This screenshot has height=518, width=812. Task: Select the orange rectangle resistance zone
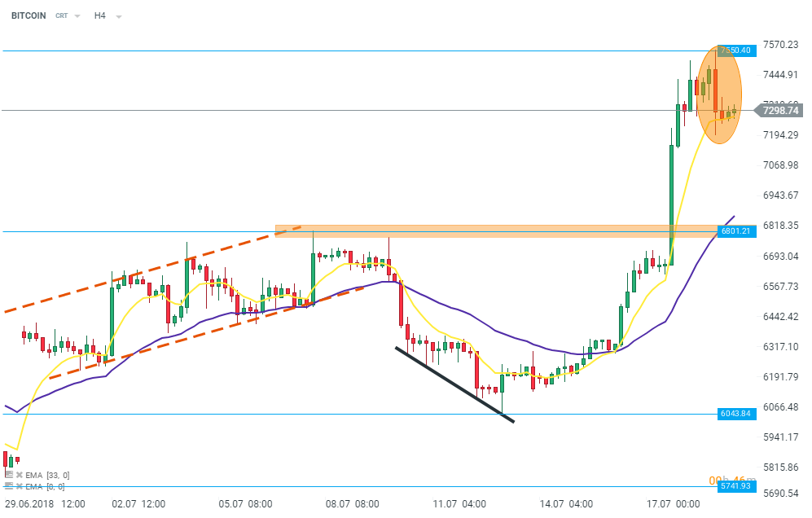489,231
